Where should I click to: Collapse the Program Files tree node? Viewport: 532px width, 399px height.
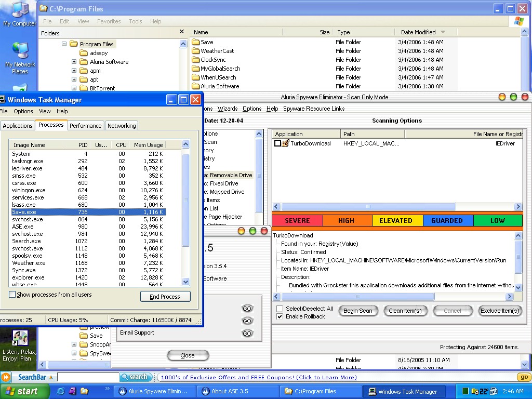tap(64, 44)
